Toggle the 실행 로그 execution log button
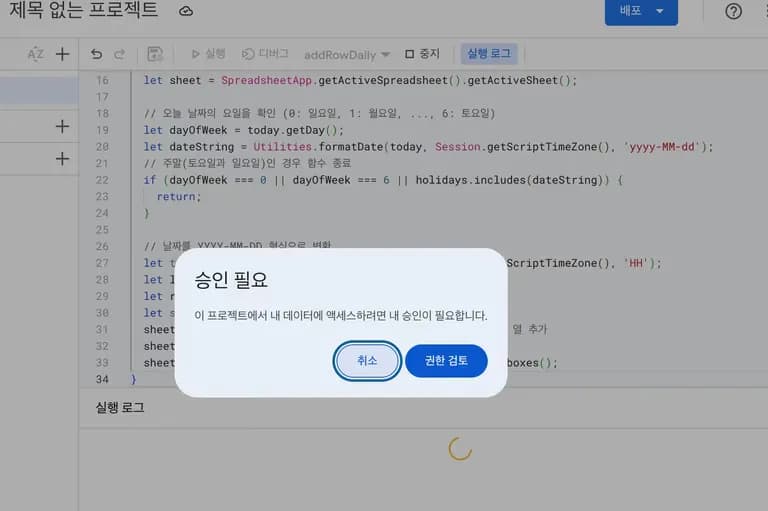The height and width of the screenshot is (511, 768). point(489,54)
